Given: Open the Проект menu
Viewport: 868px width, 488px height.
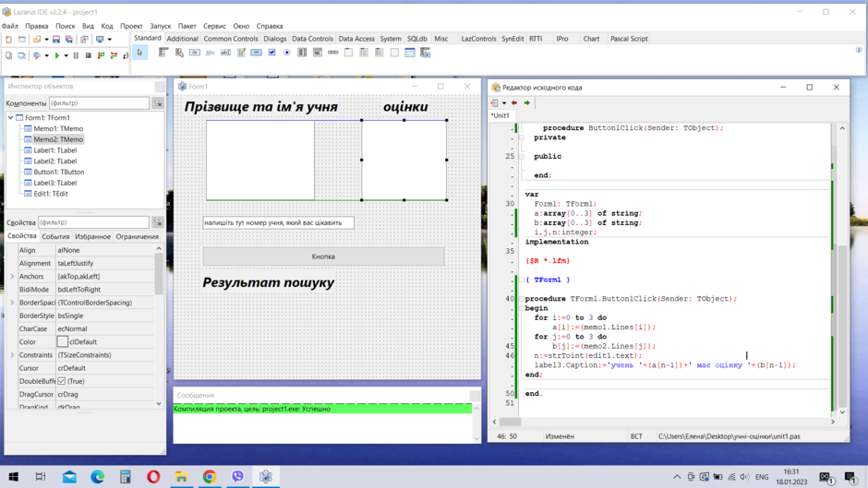Looking at the screenshot, I should coord(131,26).
